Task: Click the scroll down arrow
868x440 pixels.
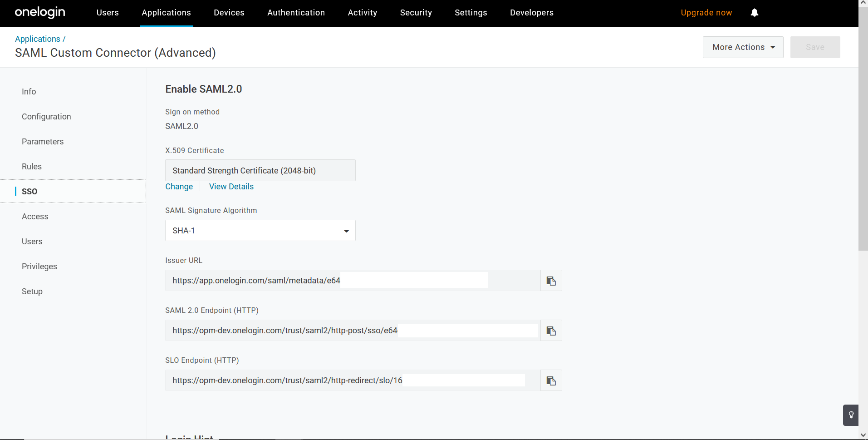Action: (x=863, y=435)
